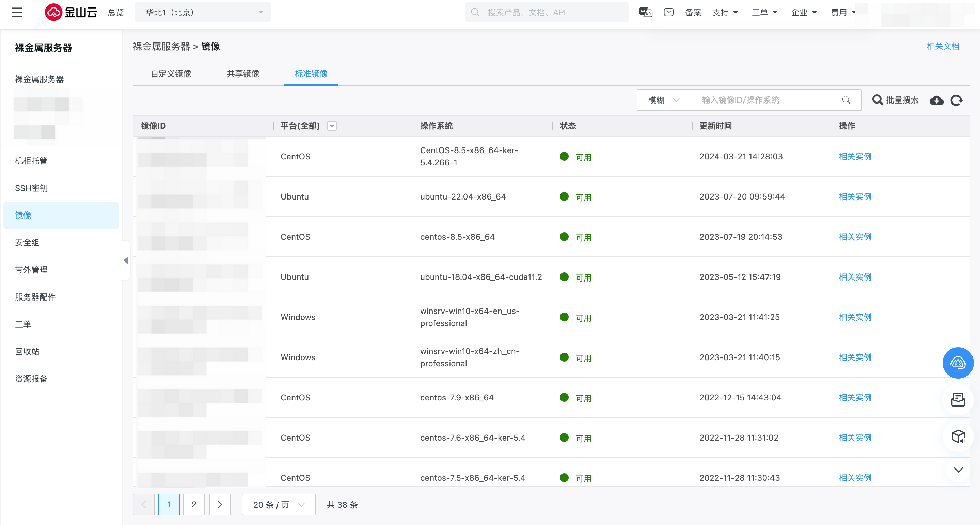Open the 模糊 search mode dropdown
The image size is (980, 525).
663,100
